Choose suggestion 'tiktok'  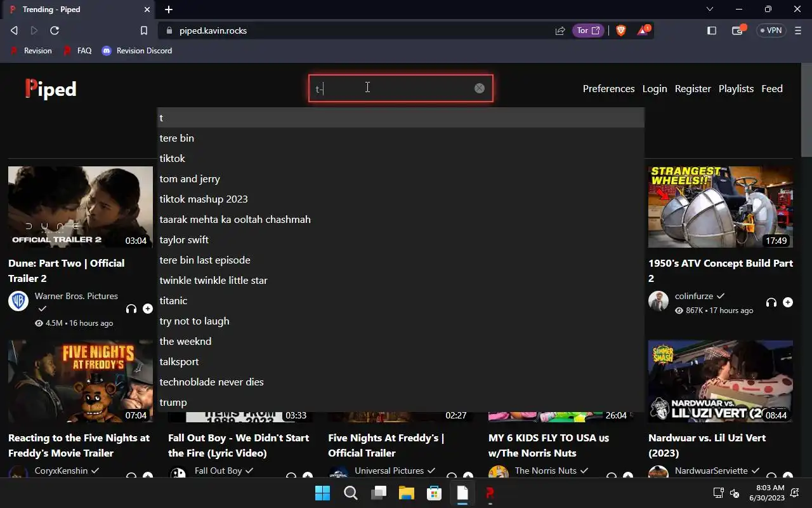click(x=401, y=158)
